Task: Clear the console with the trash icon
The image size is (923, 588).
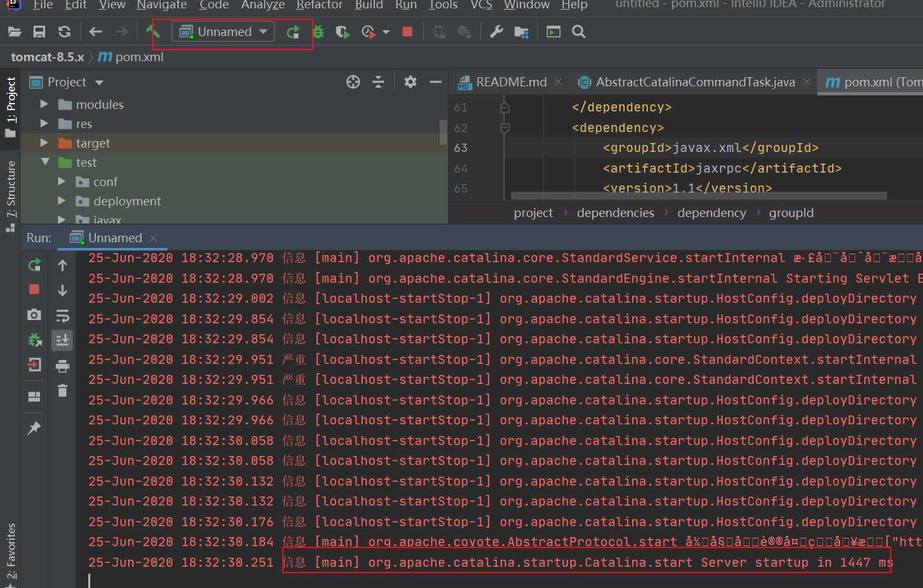Action: (x=63, y=390)
